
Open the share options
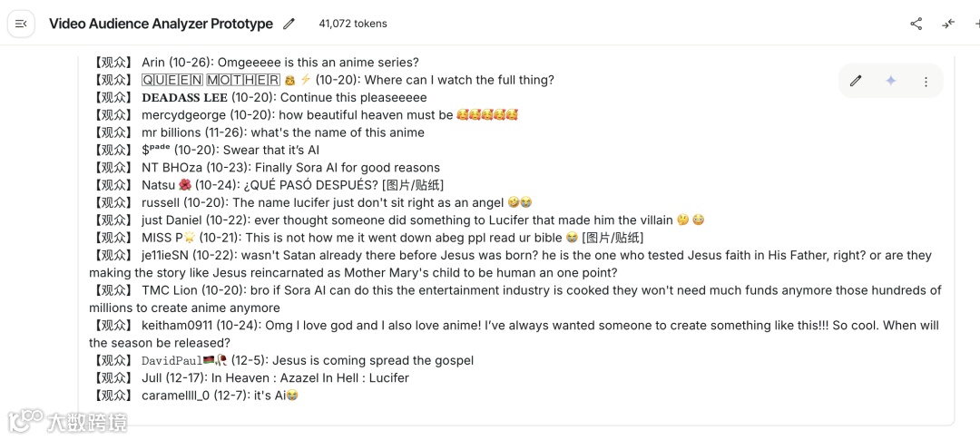click(916, 24)
